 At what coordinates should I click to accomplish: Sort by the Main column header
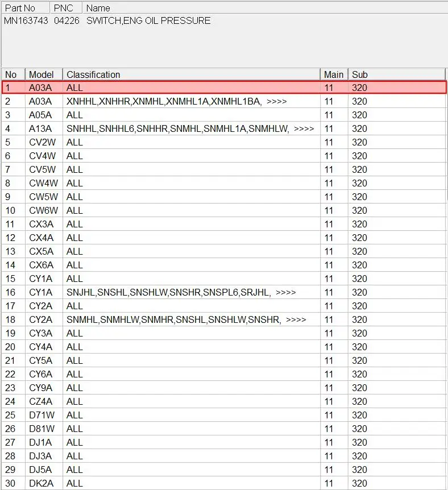pos(334,74)
